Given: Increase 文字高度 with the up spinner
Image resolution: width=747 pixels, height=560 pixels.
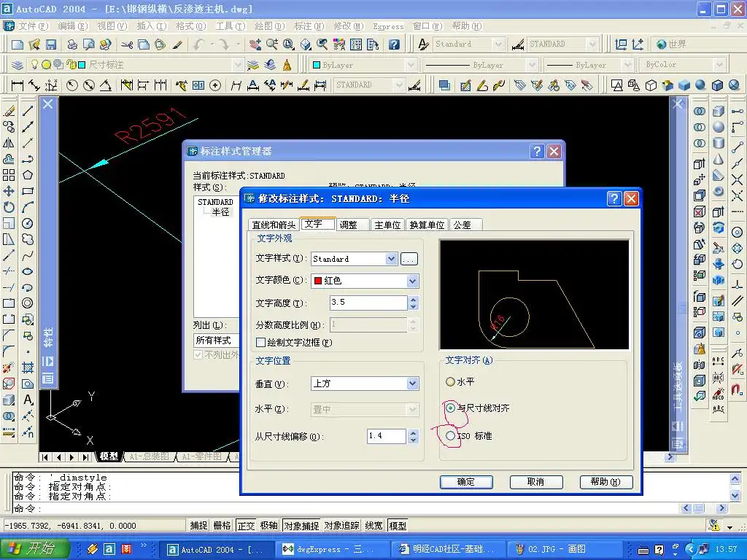Looking at the screenshot, I should 413,299.
